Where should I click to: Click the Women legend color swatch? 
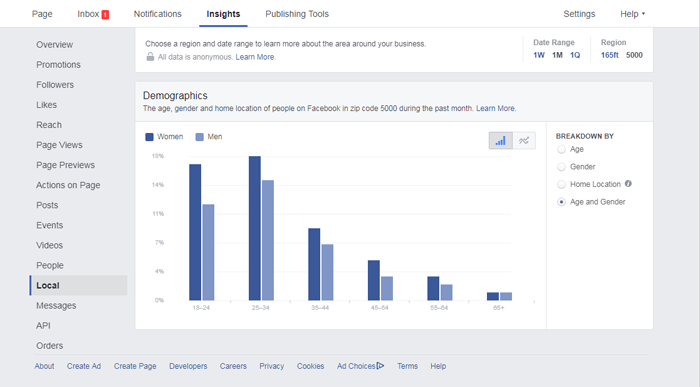click(x=149, y=137)
